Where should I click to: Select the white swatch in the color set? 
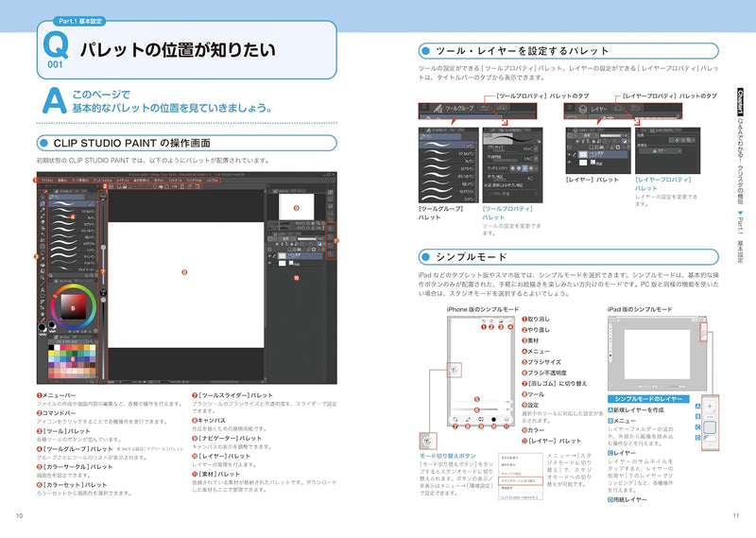(x=57, y=347)
